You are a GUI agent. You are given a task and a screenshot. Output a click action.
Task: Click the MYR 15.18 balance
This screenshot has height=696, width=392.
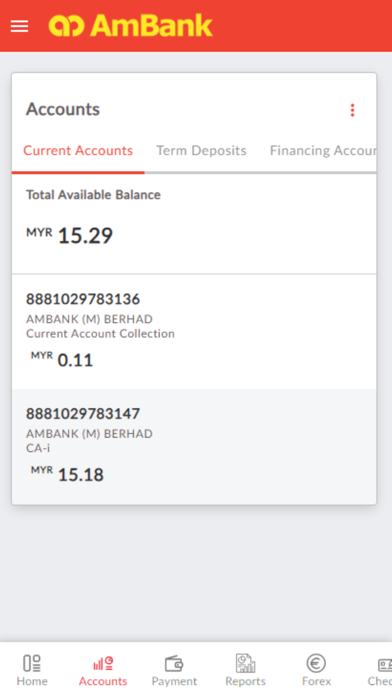coord(67,475)
